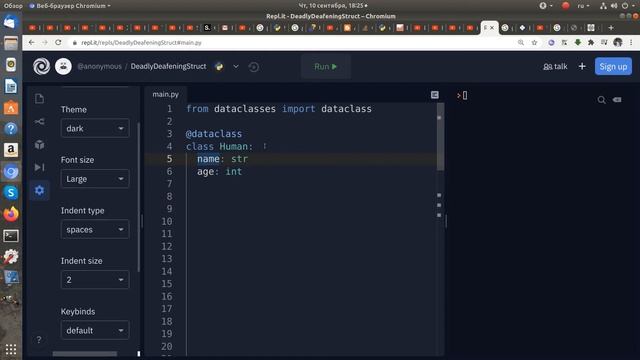Open LibreOffice Writer from the dock

(x=11, y=86)
